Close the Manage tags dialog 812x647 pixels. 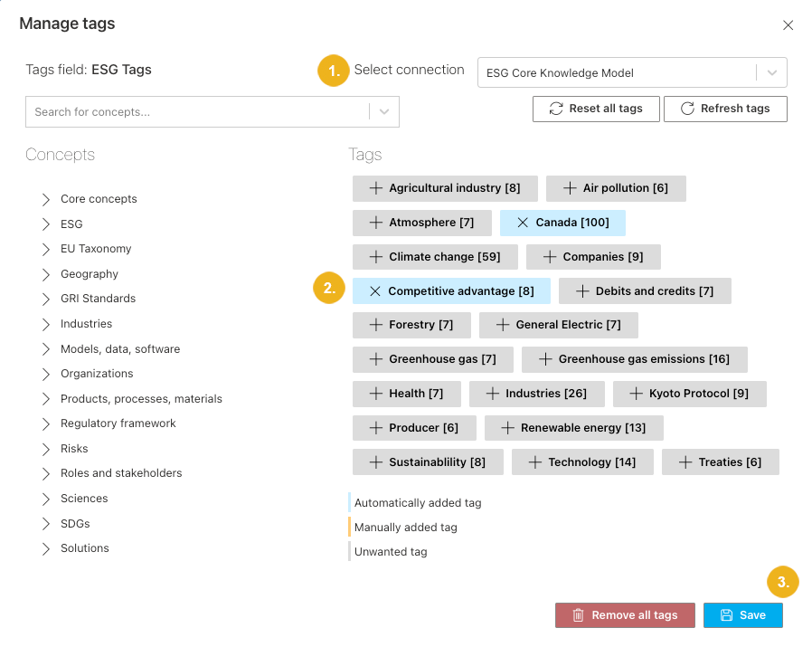pyautogui.click(x=788, y=25)
